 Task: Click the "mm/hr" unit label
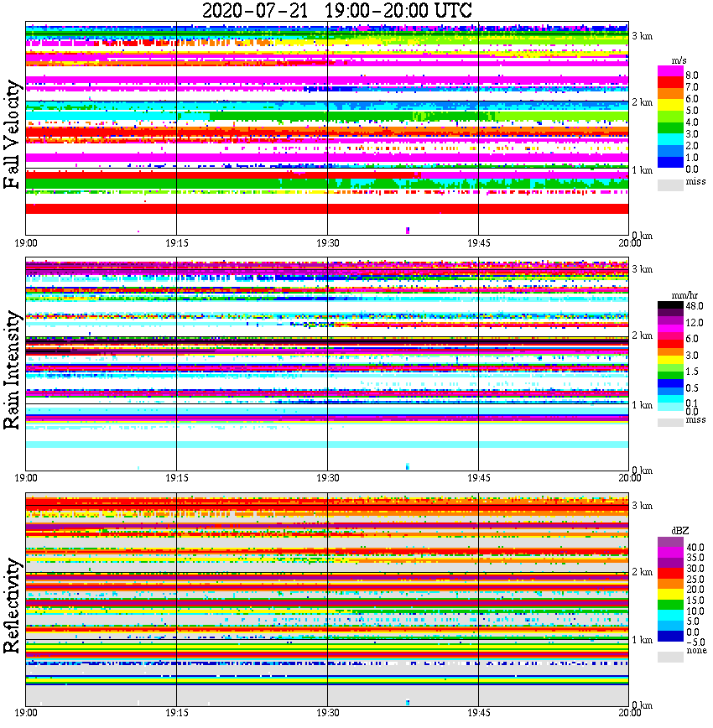click(x=684, y=295)
